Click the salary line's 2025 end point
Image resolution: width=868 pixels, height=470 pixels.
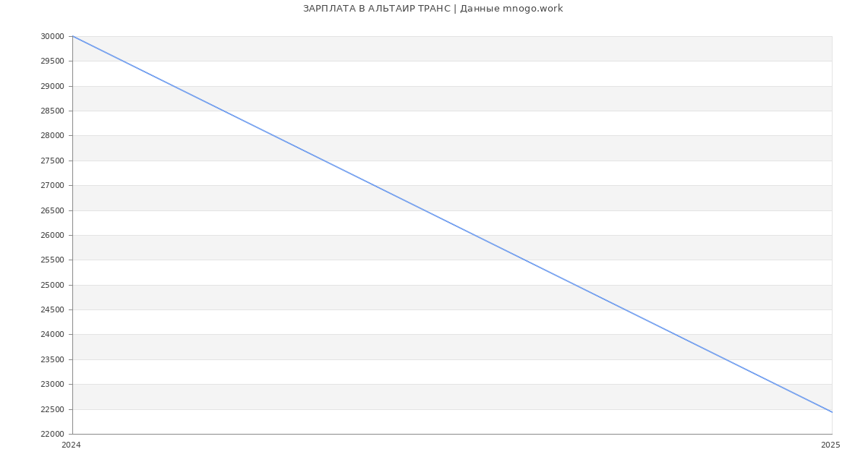click(832, 412)
